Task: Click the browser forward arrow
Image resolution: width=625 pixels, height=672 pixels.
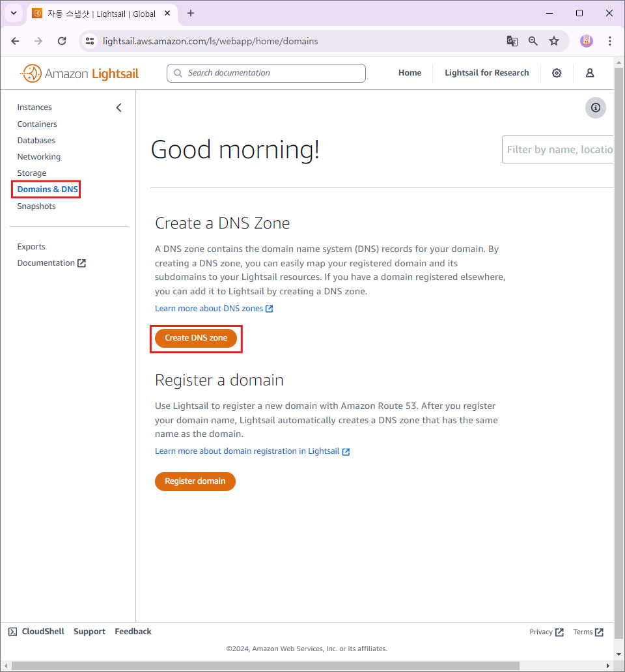Action: click(38, 41)
